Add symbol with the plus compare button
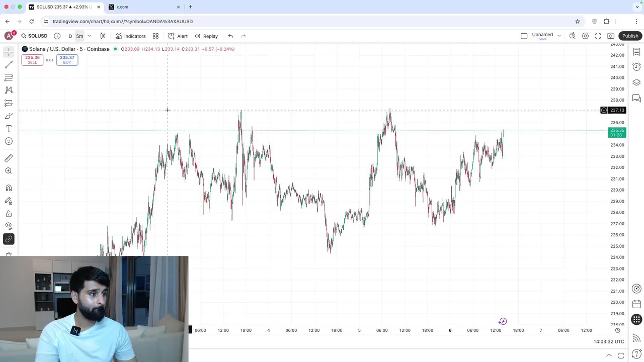The image size is (644, 362). point(57,36)
